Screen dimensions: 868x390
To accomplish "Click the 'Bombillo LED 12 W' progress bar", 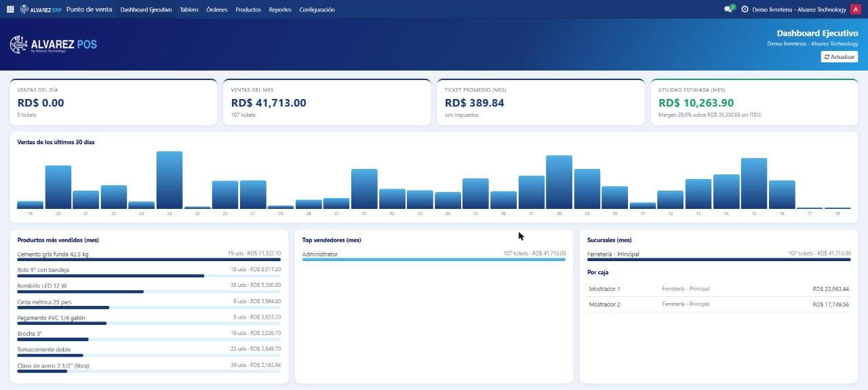I will (149, 292).
